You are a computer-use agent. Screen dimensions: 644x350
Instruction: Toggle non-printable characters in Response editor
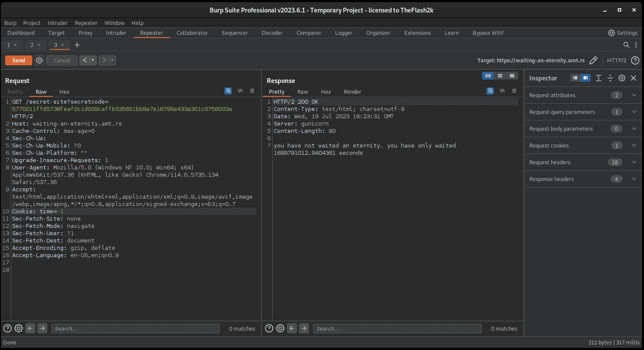pyautogui.click(x=502, y=91)
